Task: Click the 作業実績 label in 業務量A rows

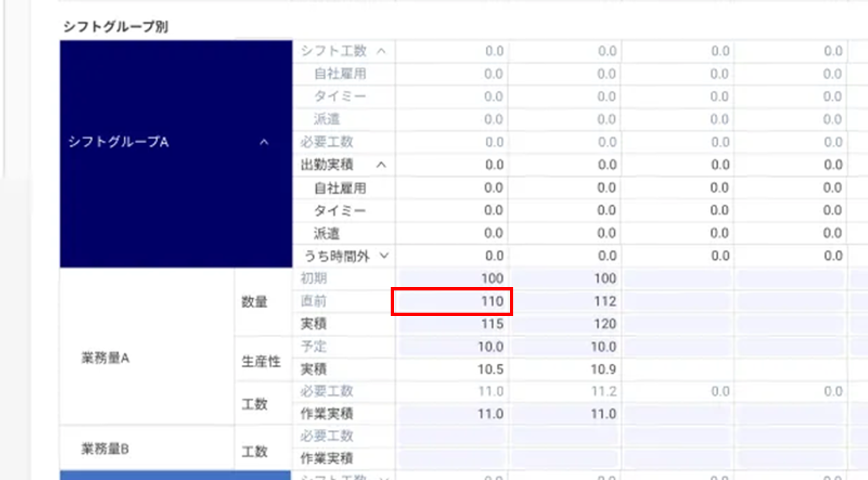Action: tap(327, 414)
